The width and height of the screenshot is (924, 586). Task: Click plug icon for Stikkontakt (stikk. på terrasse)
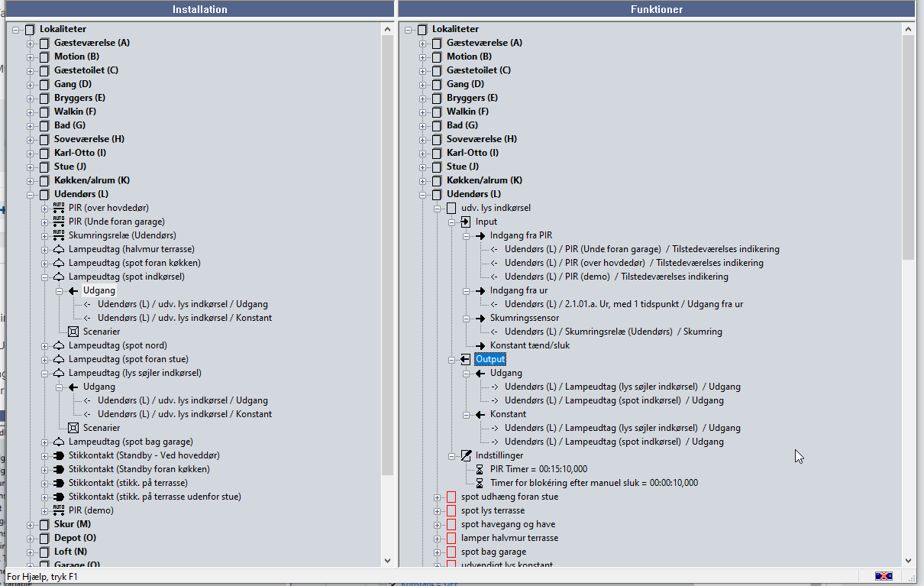[x=59, y=483]
